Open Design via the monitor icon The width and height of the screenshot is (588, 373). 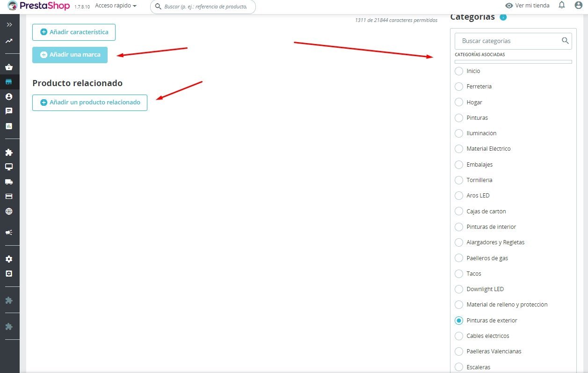click(x=9, y=167)
